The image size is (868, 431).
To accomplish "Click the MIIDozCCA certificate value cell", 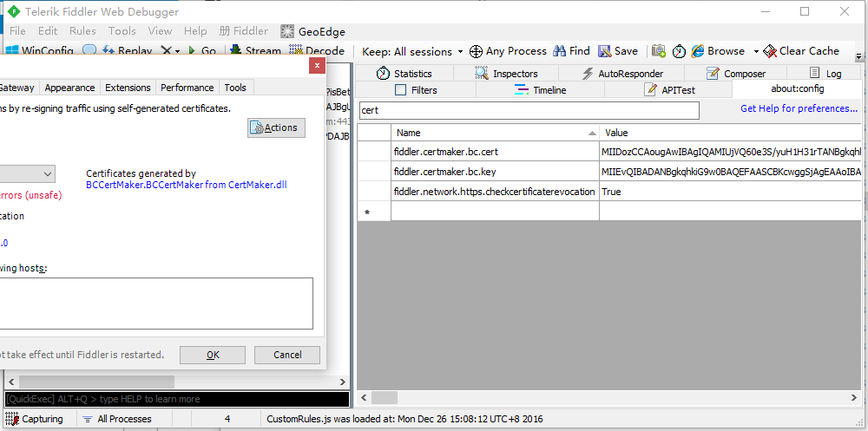I will coord(731,151).
